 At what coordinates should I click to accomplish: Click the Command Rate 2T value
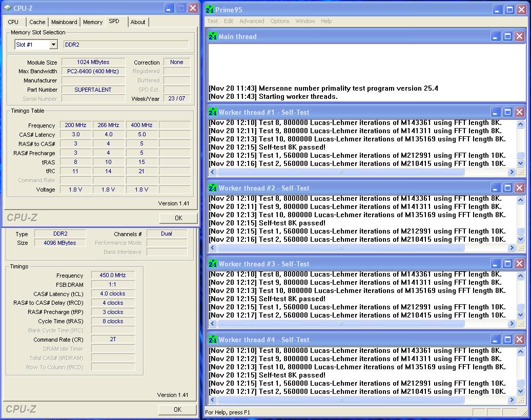click(113, 339)
